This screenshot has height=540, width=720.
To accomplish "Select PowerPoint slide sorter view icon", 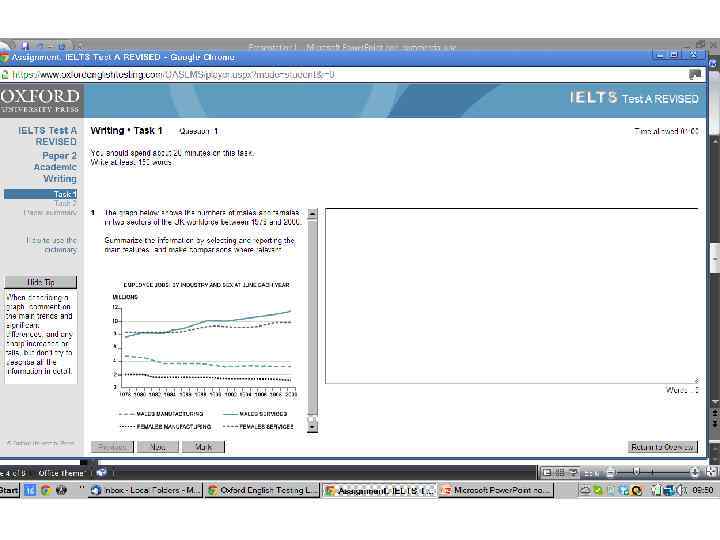I will point(560,472).
